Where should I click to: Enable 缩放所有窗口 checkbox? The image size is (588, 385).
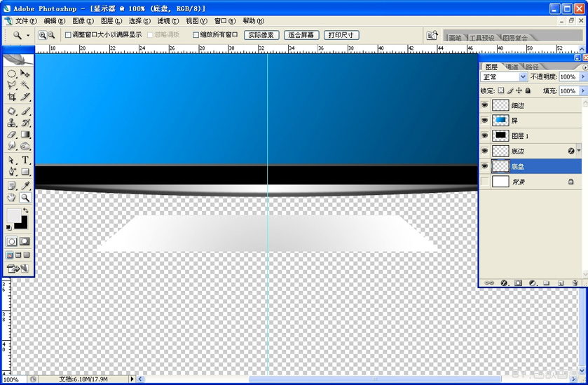click(x=196, y=35)
